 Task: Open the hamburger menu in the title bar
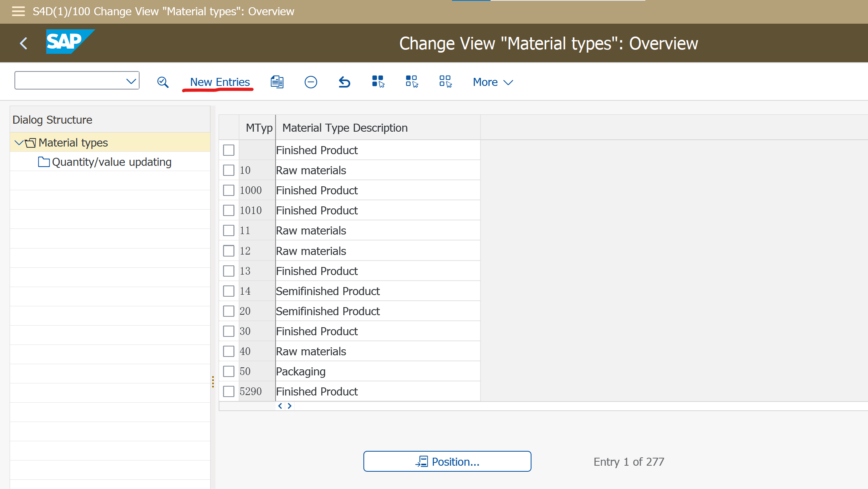(x=18, y=11)
